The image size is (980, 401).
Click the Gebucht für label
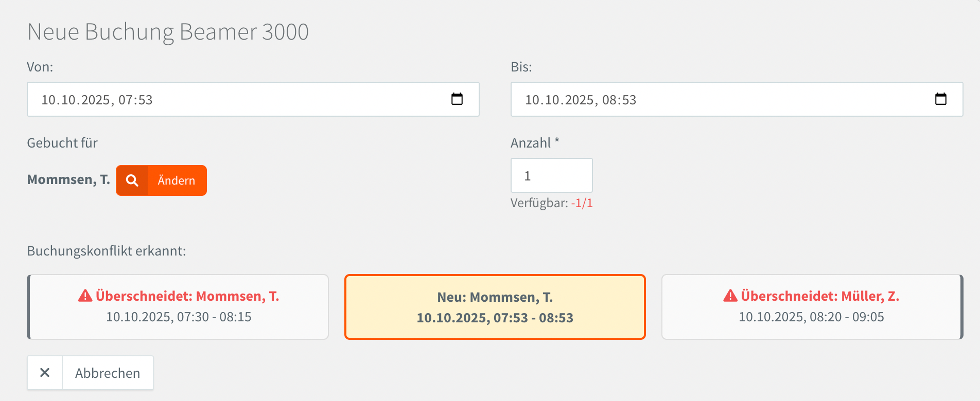tap(62, 143)
